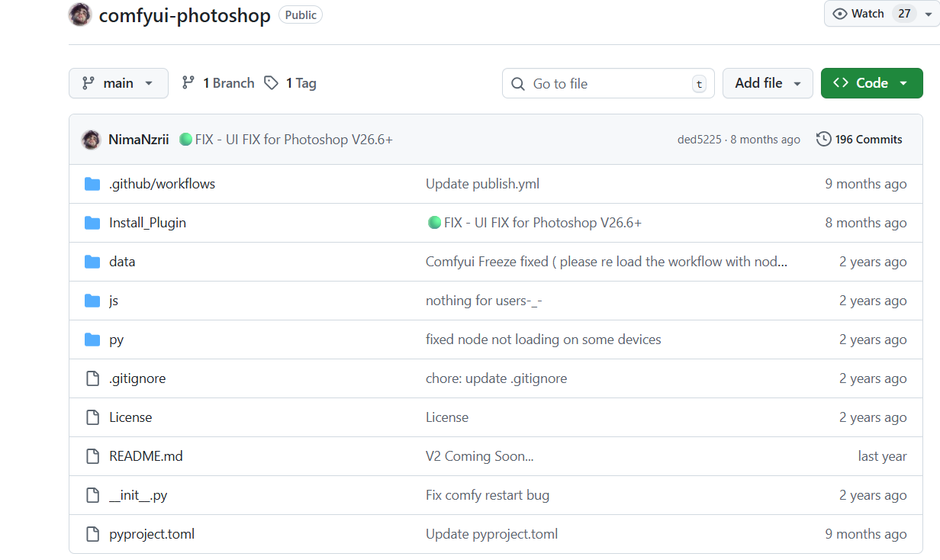Screen dimensions: 940x560
Task: Open the main branch selector dropdown
Action: pyautogui.click(x=118, y=83)
